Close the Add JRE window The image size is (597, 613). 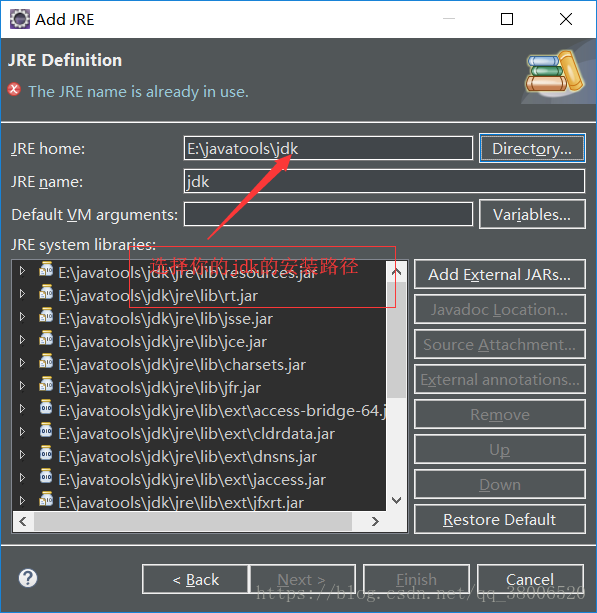click(566, 19)
